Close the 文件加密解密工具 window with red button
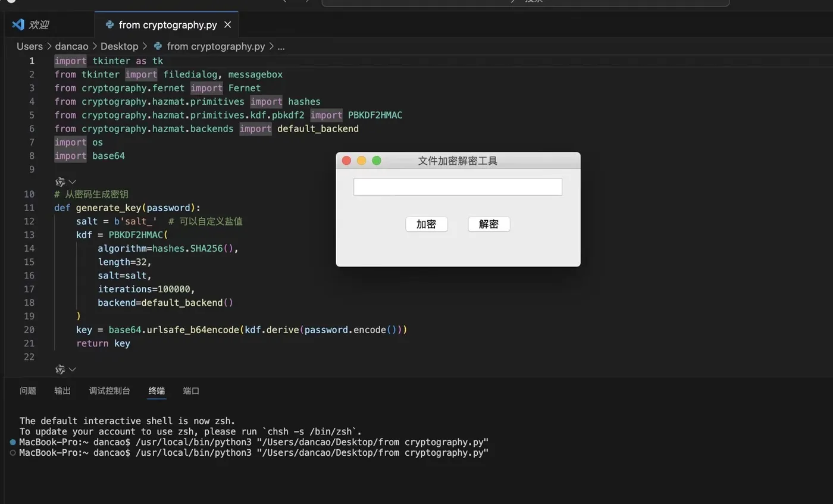 point(346,161)
